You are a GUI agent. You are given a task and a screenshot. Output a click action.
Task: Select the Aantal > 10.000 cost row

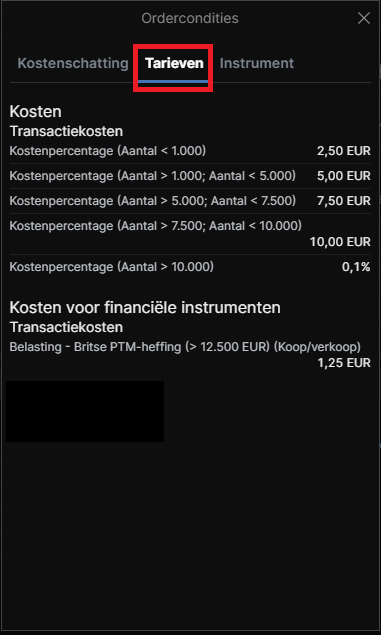tap(190, 267)
